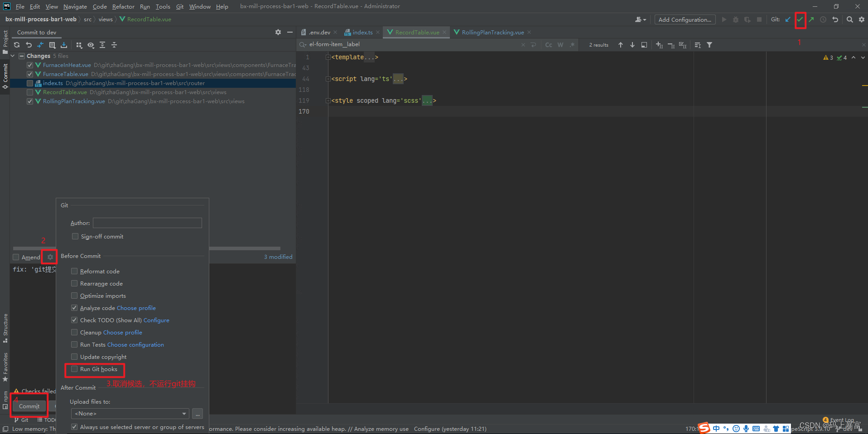The width and height of the screenshot is (868, 434).
Task: Open view options eye icon
Action: (x=91, y=45)
